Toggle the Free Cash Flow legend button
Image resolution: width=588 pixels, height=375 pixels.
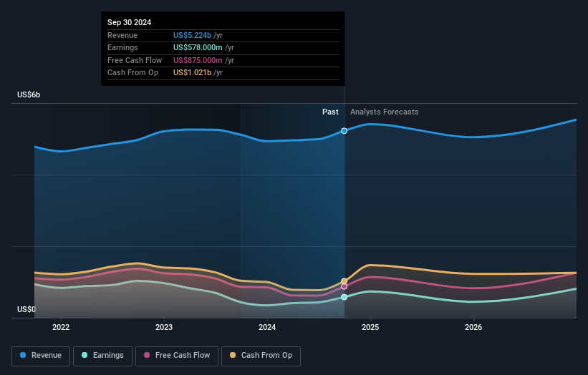click(177, 356)
